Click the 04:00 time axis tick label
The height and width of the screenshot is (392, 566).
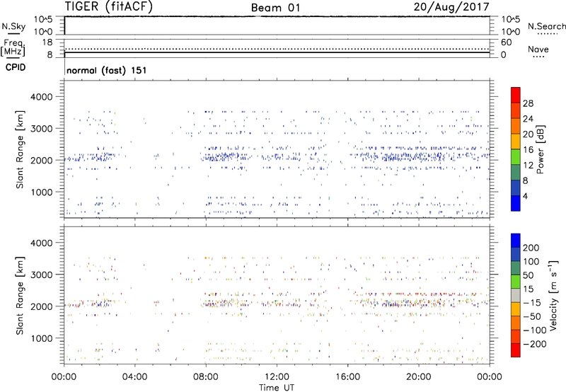click(x=134, y=377)
